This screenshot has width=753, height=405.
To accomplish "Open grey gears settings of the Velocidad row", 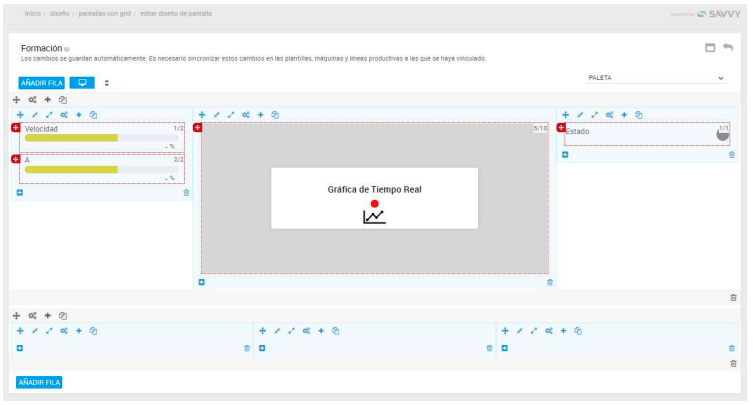I will [x=32, y=100].
